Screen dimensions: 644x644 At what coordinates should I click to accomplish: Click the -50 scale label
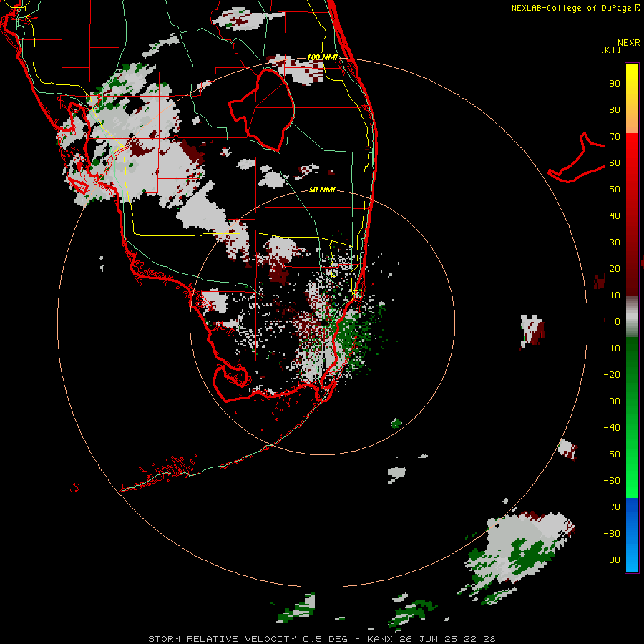pos(612,454)
